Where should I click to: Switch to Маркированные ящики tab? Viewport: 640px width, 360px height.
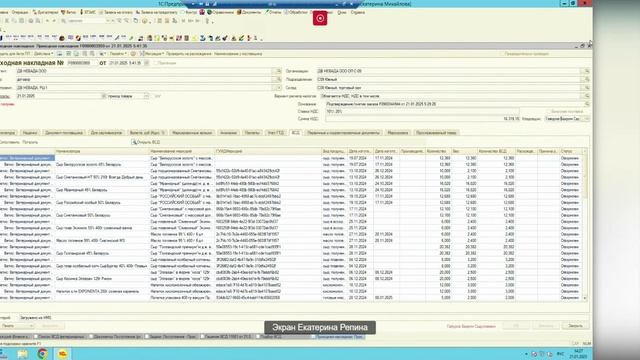192,133
